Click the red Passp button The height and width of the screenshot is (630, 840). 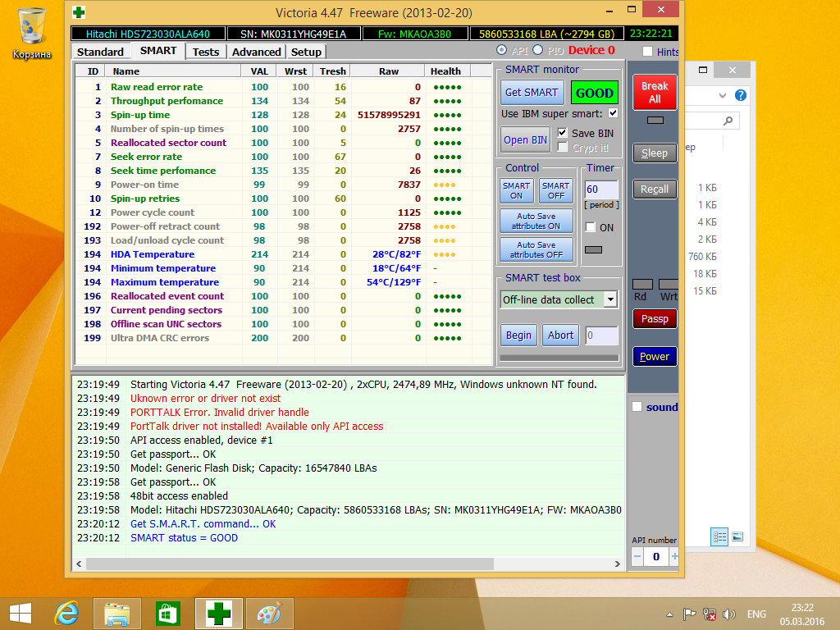(x=655, y=319)
